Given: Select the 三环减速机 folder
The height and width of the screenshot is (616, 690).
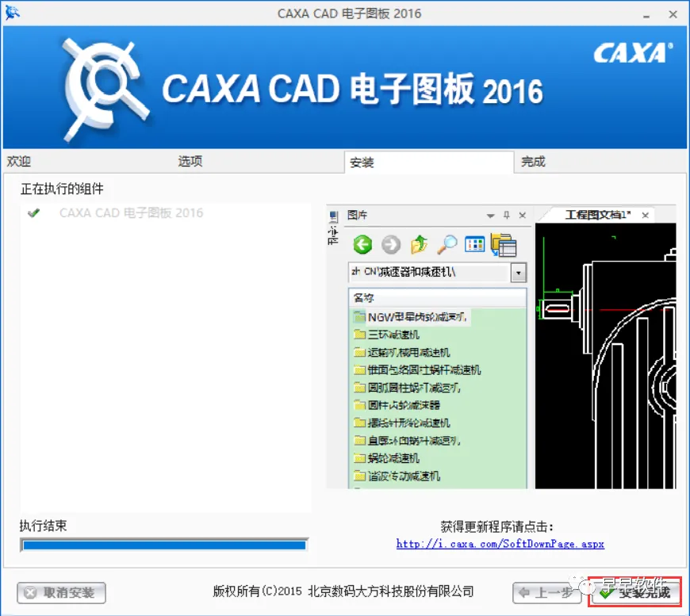Looking at the screenshot, I should pyautogui.click(x=386, y=335).
